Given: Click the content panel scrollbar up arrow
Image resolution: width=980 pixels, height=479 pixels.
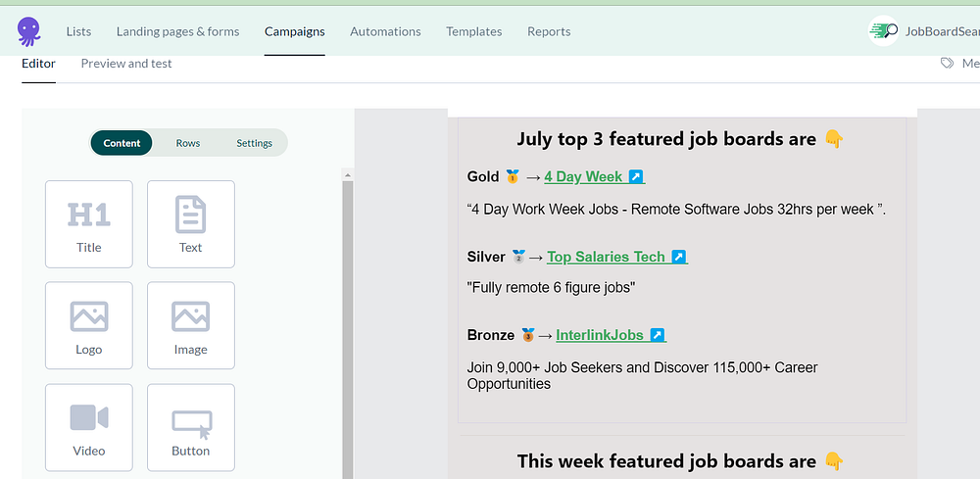Looking at the screenshot, I should (x=346, y=175).
